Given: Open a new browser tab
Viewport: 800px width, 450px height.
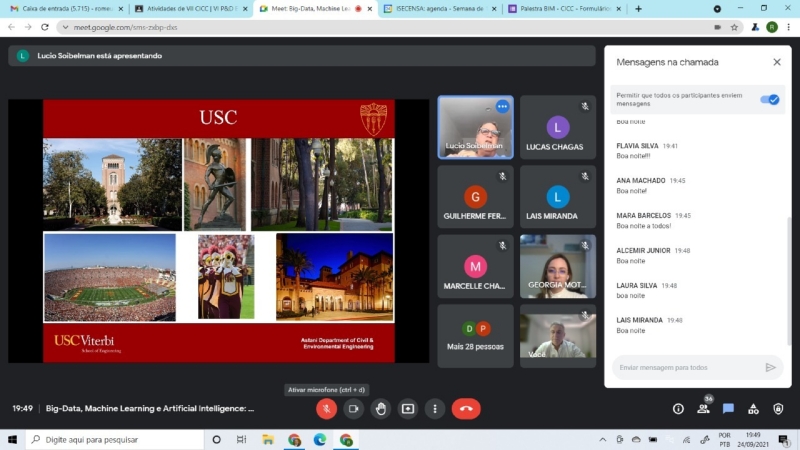Looking at the screenshot, I should click(x=638, y=9).
